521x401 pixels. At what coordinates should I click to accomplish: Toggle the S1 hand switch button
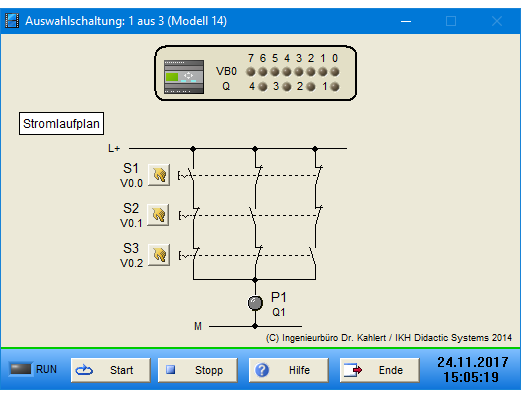tap(159, 175)
